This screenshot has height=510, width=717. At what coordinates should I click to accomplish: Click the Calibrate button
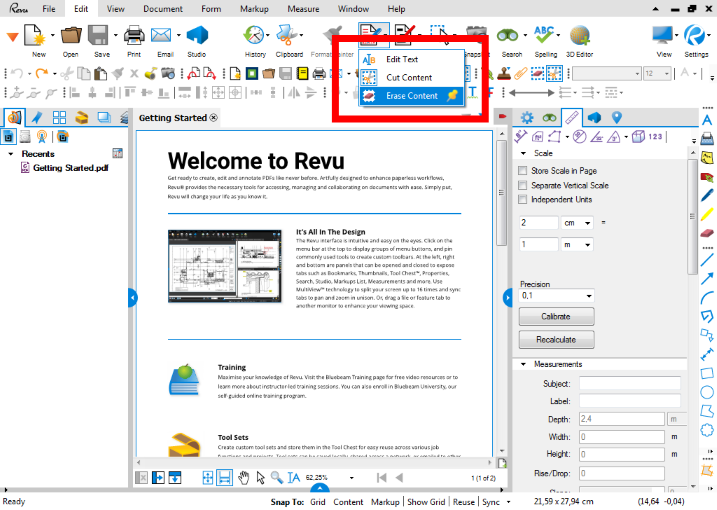(x=555, y=316)
